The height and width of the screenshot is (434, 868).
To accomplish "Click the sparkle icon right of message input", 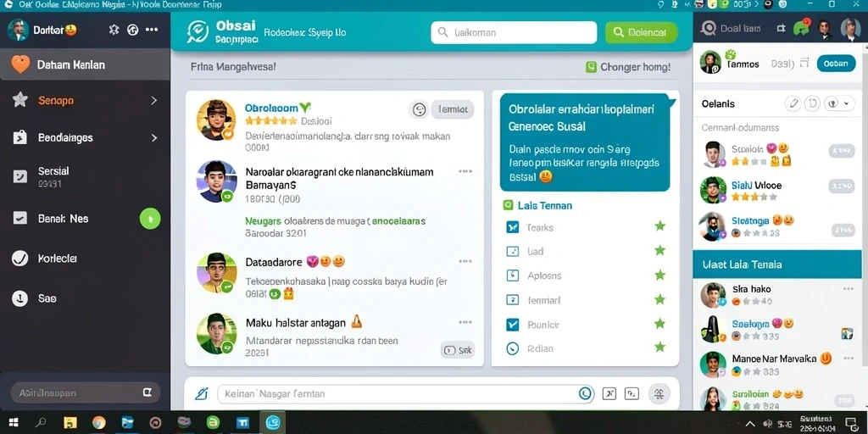I will 659,393.
